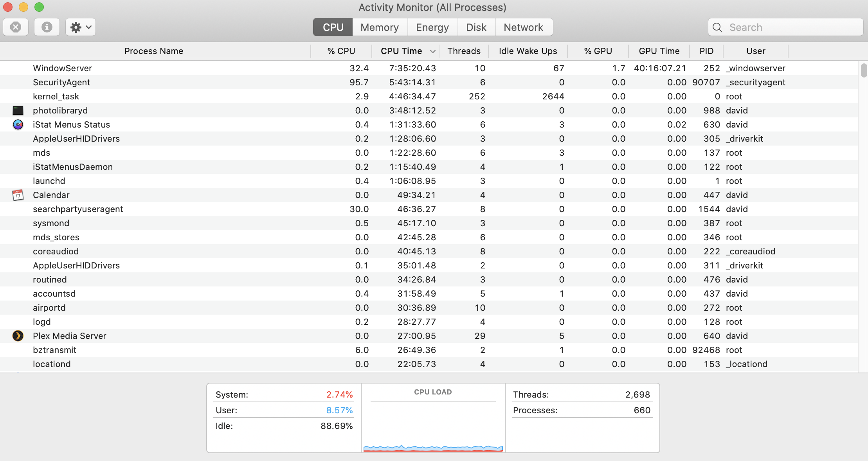Open the gear actions dropdown menu

[x=81, y=27]
